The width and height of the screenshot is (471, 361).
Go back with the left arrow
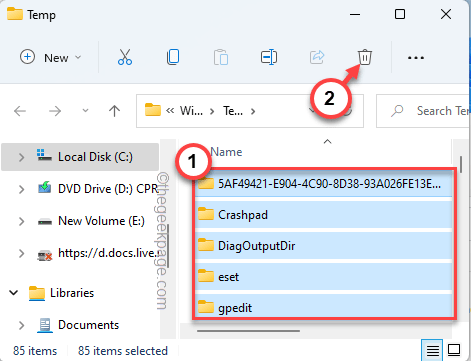click(x=20, y=111)
